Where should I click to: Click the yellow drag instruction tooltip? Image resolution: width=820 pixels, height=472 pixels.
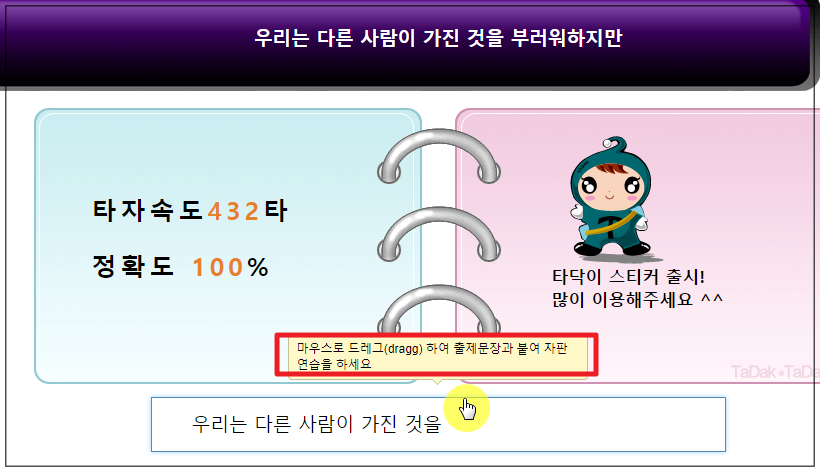[x=437, y=356]
